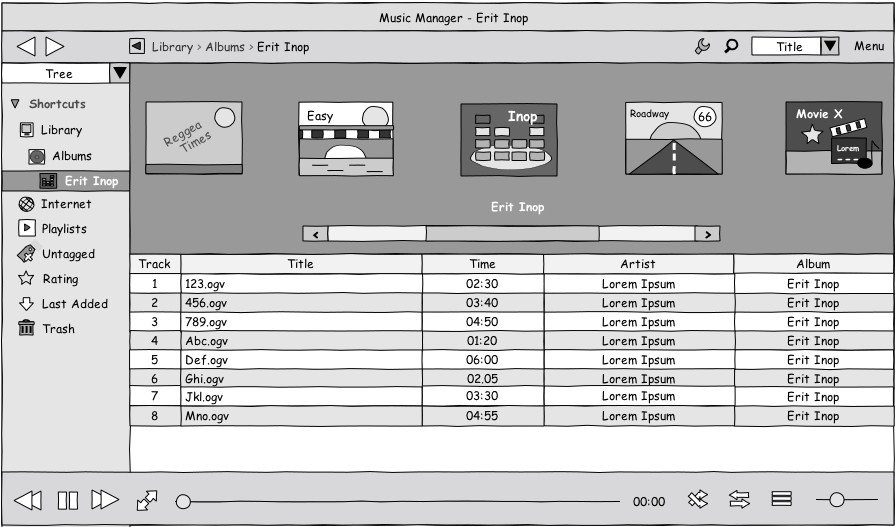Click the carousel scroll right arrow
The image size is (896, 527).
(x=707, y=233)
